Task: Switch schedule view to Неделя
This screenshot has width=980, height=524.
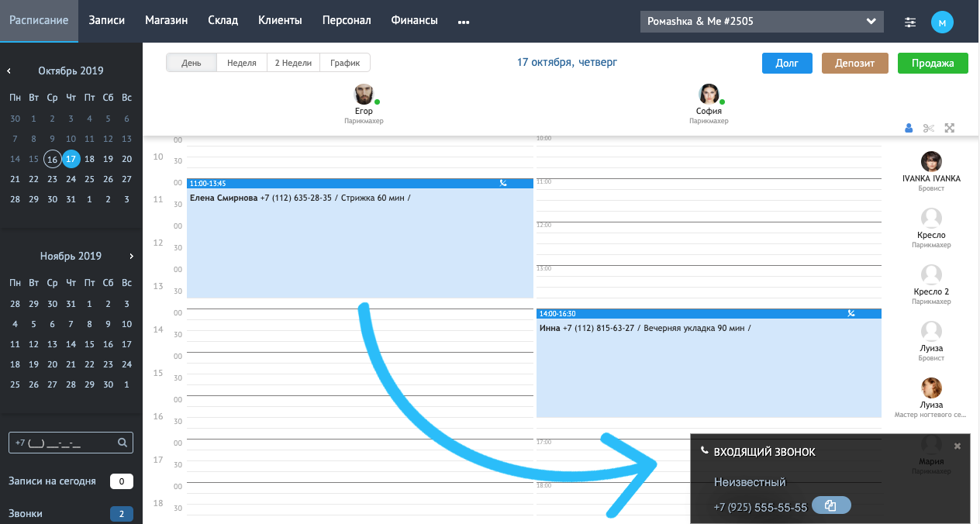Action: (242, 63)
